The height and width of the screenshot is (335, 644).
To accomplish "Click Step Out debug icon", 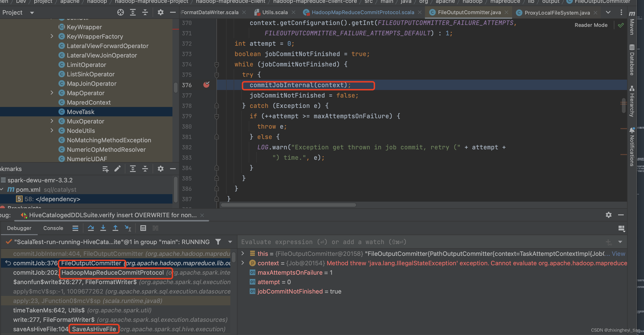I will pos(115,228).
